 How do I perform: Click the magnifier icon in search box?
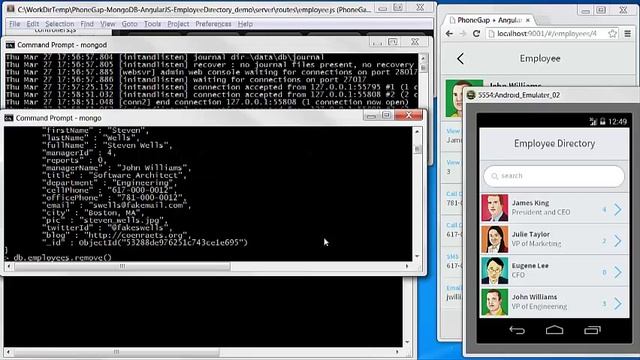coord(495,176)
